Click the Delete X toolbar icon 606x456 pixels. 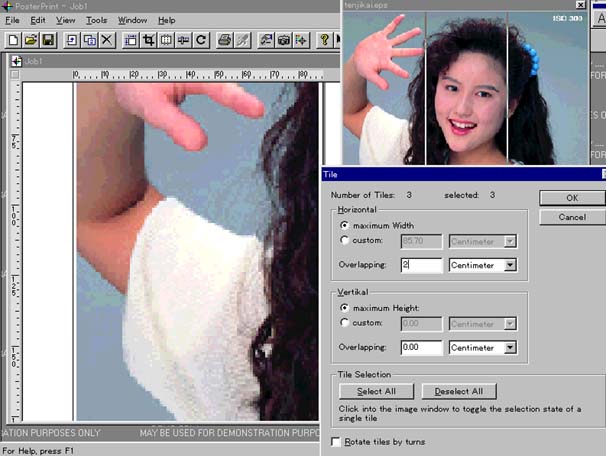pos(106,40)
